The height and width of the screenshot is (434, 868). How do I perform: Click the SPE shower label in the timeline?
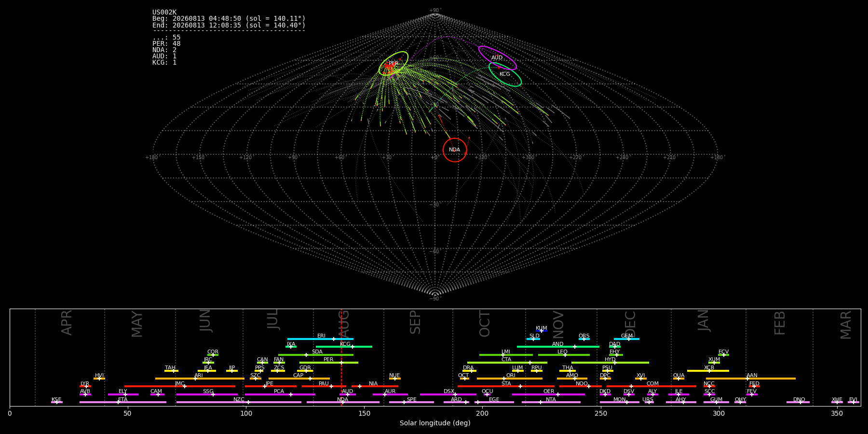(411, 399)
